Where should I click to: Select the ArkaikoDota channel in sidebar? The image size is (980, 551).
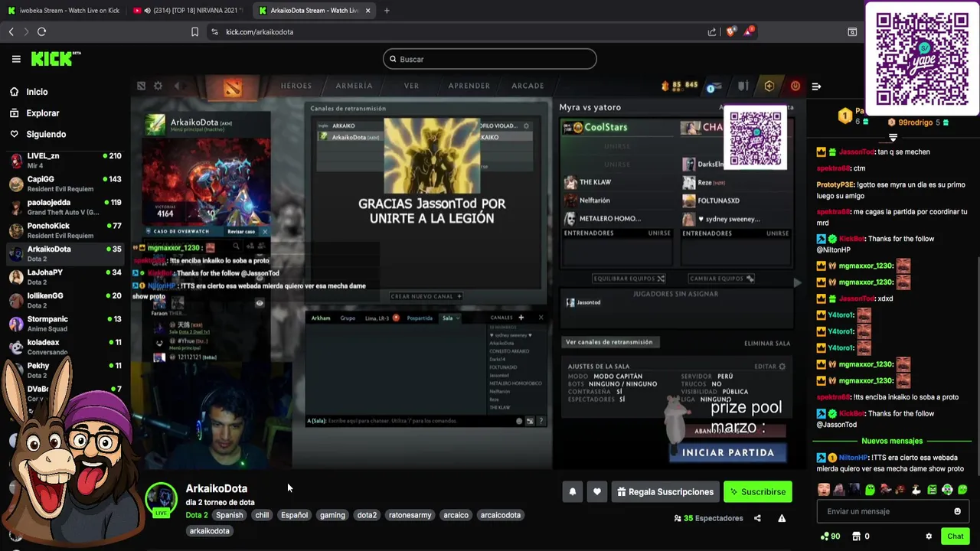tap(65, 253)
